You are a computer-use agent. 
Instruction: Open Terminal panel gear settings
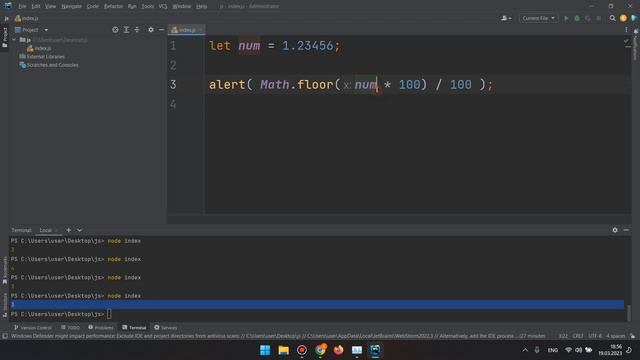coord(615,230)
